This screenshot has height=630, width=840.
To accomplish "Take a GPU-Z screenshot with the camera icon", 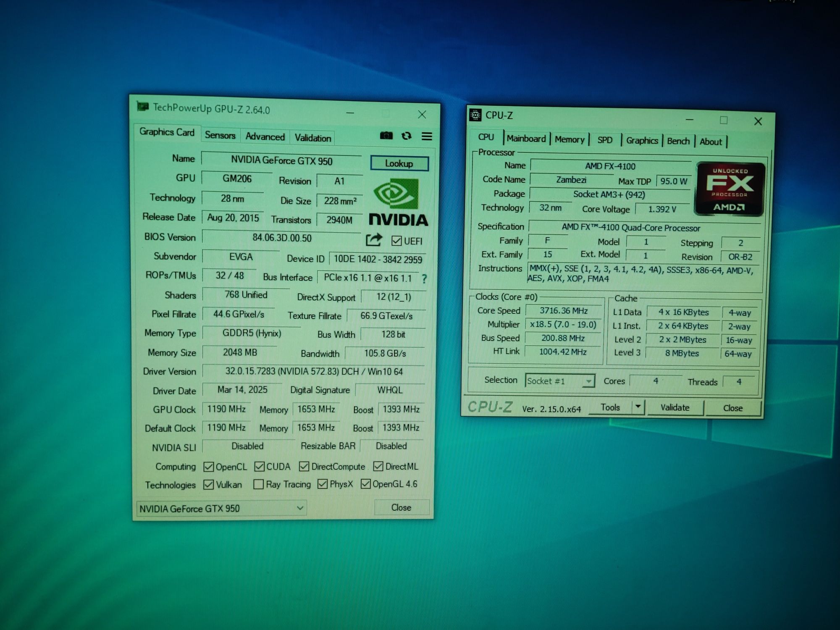I will [x=386, y=136].
